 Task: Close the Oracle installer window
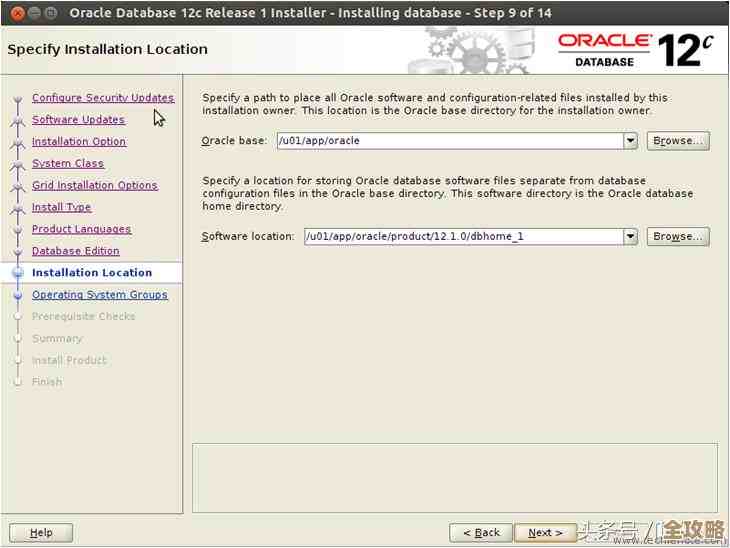click(x=18, y=13)
